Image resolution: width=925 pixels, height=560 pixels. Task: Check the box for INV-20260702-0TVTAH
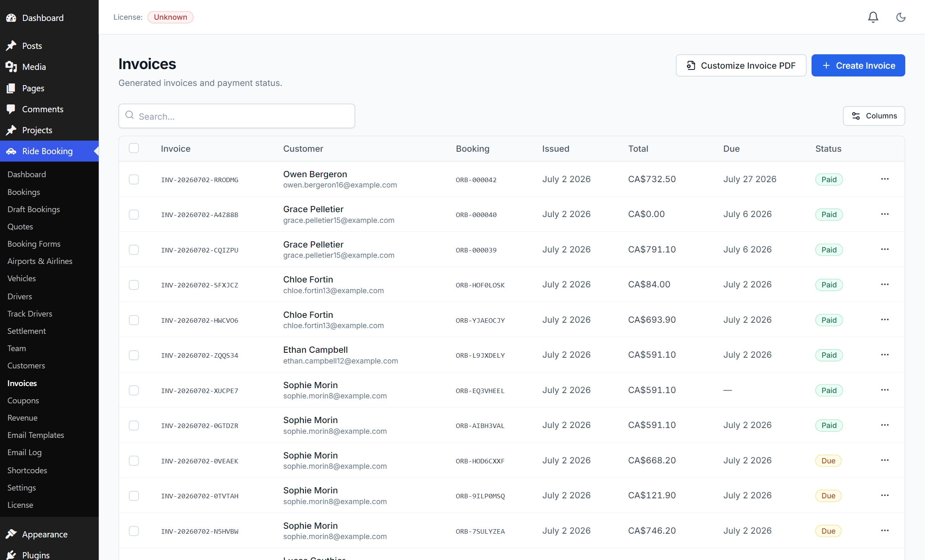pyautogui.click(x=134, y=495)
